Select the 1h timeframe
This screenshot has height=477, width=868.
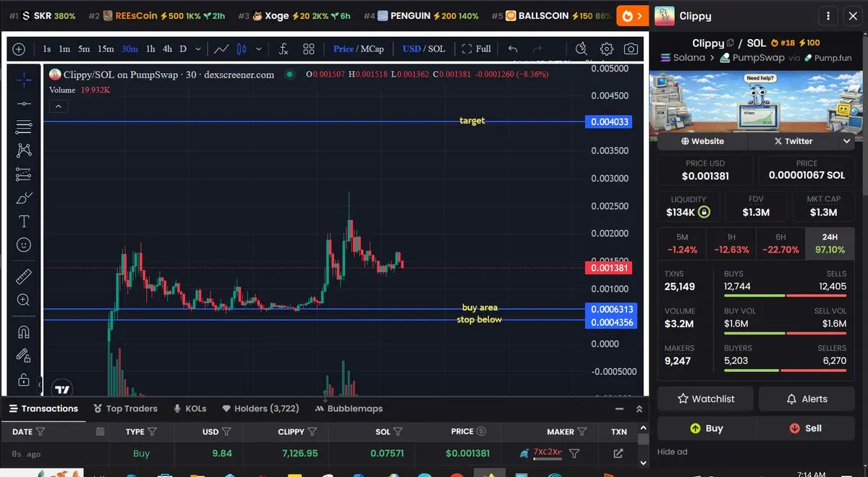coord(150,49)
